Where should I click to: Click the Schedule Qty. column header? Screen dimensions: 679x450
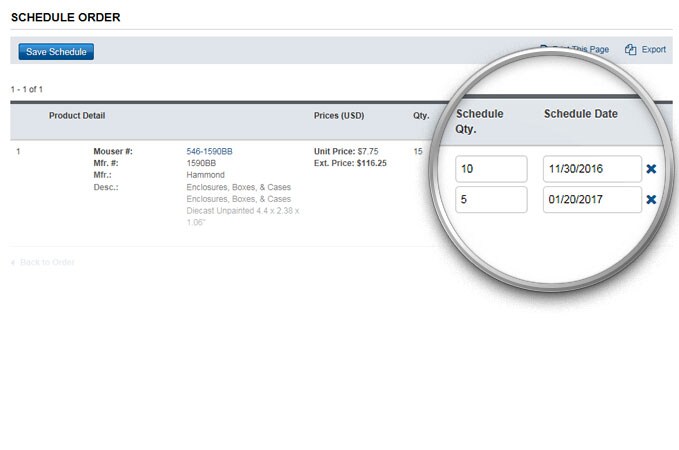click(x=479, y=122)
